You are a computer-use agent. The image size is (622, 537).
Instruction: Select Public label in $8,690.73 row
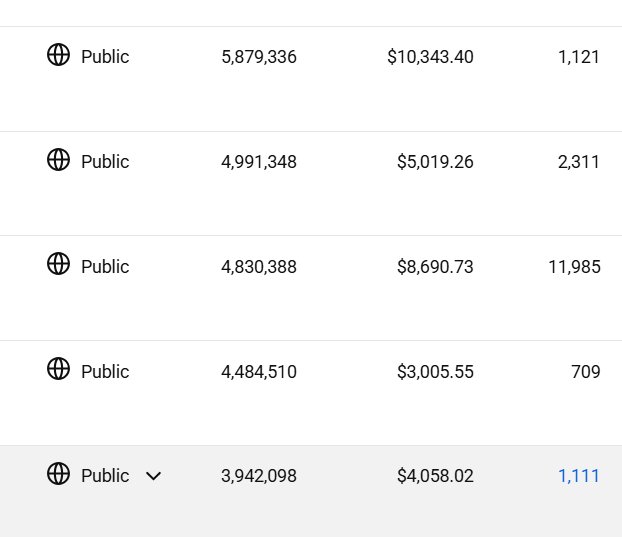[x=105, y=267]
